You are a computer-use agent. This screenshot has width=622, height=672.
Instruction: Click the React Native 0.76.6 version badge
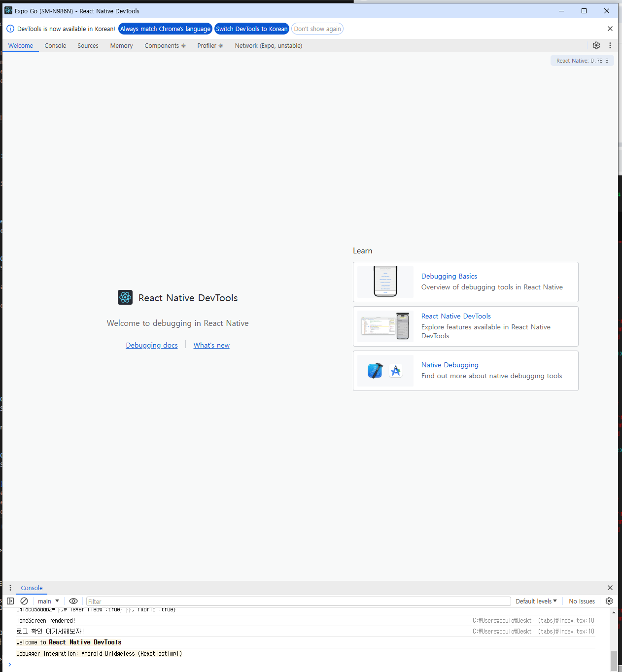582,61
